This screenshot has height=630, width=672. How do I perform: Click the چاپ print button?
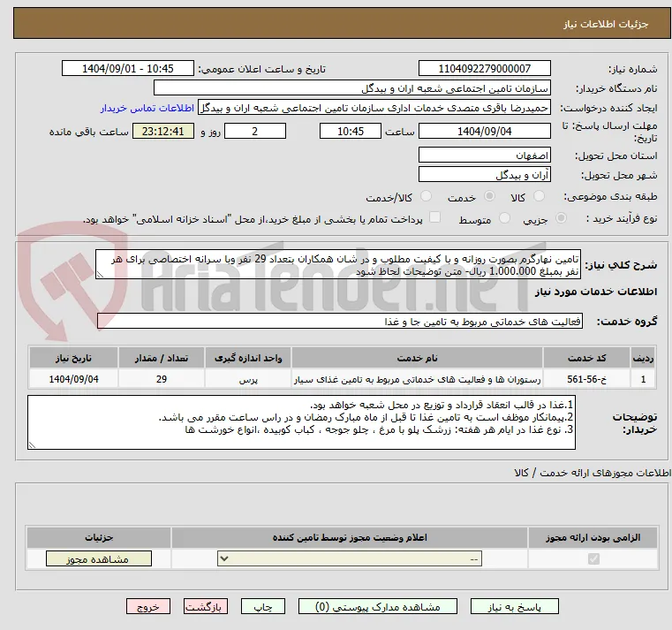(263, 607)
